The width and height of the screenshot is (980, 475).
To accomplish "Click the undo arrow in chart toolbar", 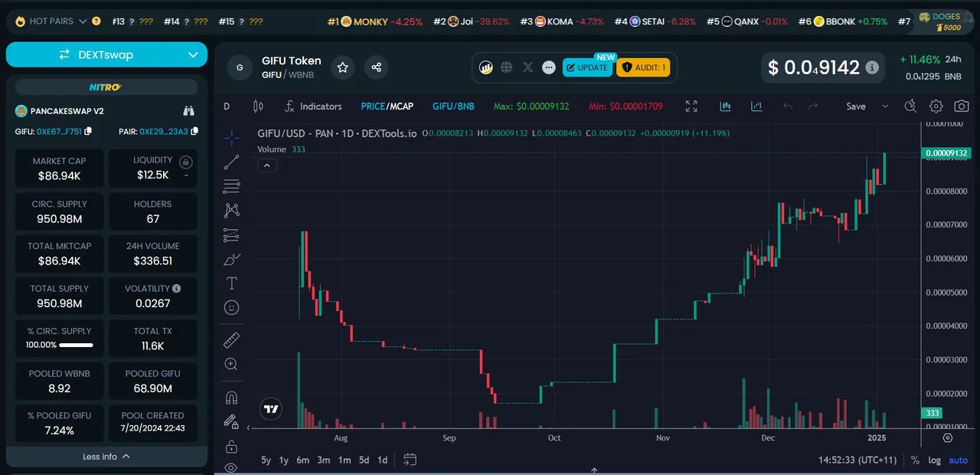I will (x=788, y=106).
